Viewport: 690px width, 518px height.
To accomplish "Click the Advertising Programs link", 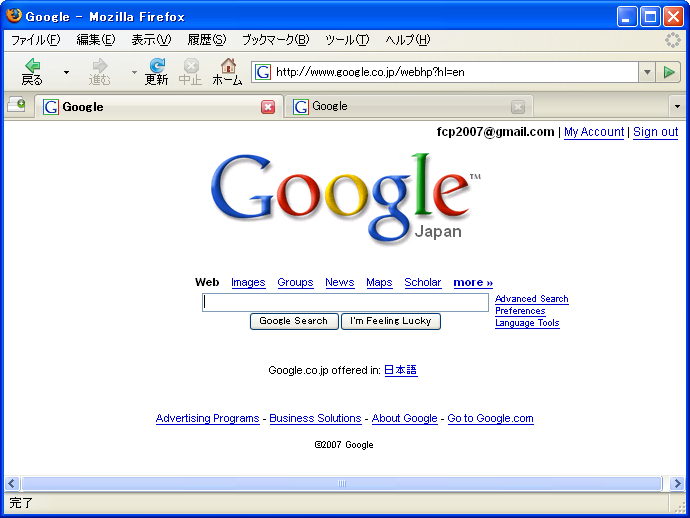I will 208,419.
